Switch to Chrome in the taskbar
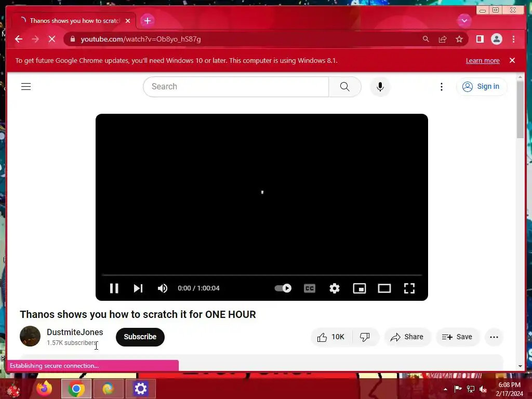Viewport: 532px width, 399px height. coord(76,389)
